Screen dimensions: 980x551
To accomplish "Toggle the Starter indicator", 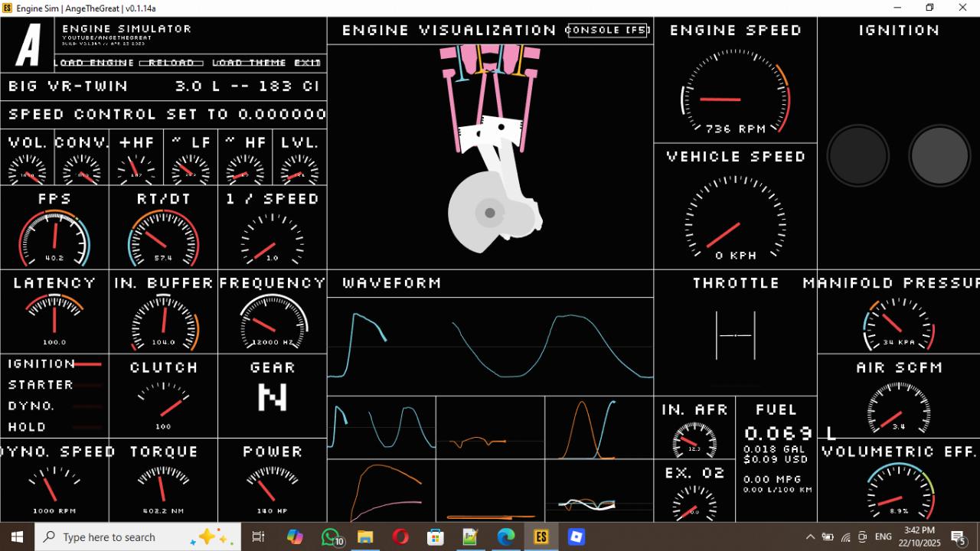I will coord(87,385).
